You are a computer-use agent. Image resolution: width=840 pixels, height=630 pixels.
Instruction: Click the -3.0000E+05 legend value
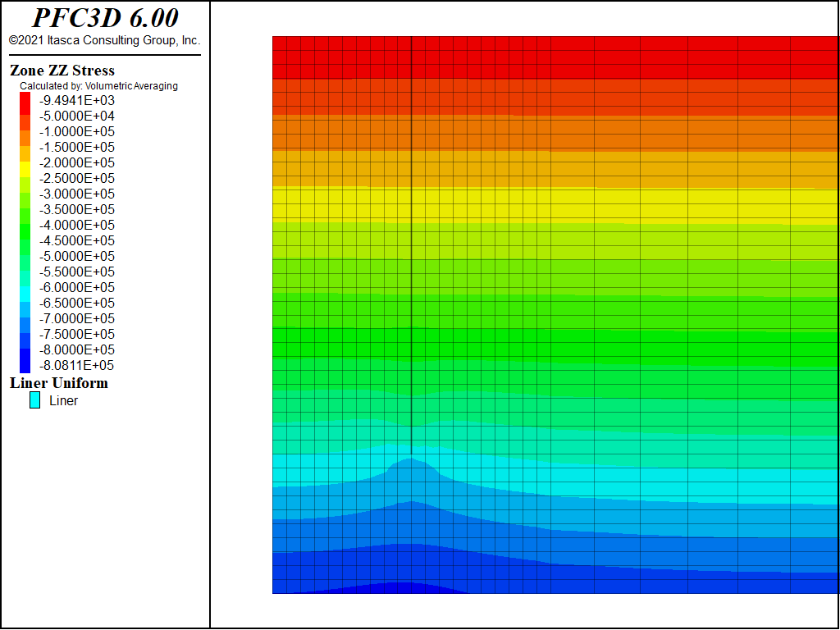pyautogui.click(x=76, y=194)
